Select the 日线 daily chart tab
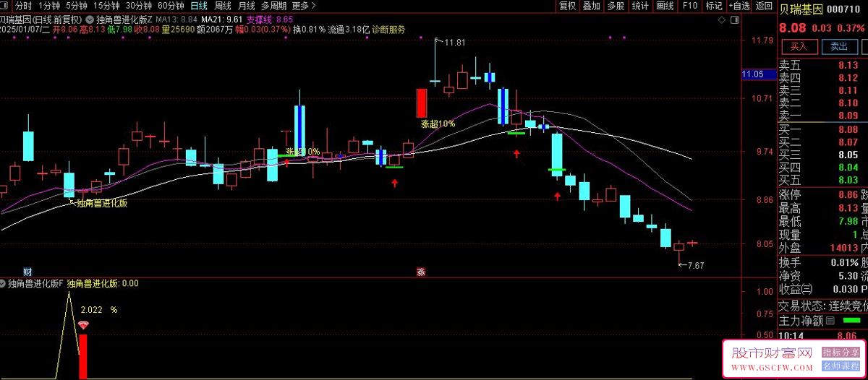The width and height of the screenshot is (868, 380). point(198,6)
